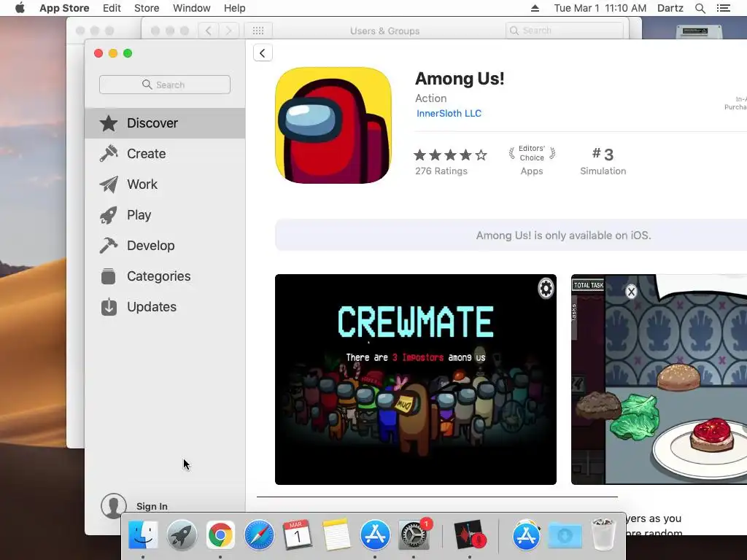Click Users & Groups window search field
747x560 pixels.
(565, 31)
